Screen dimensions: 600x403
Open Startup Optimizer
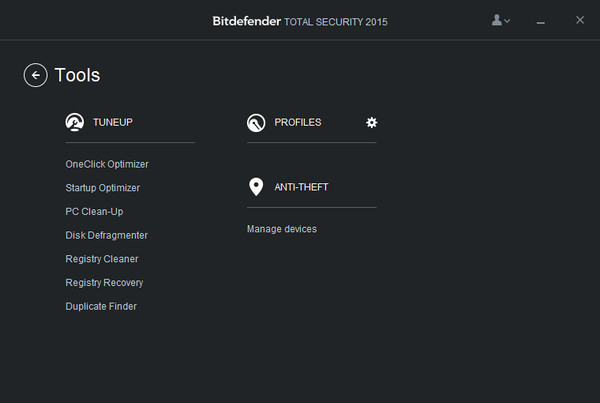pos(103,188)
